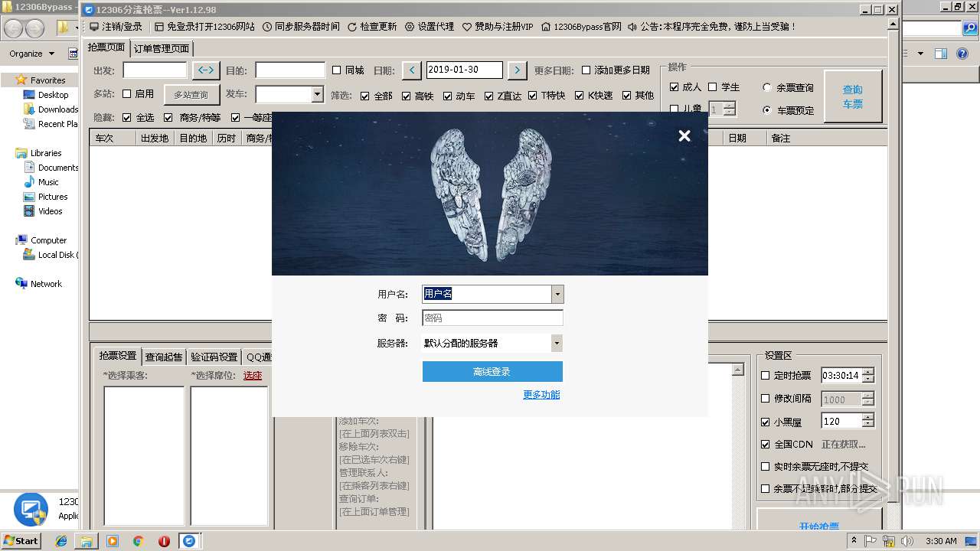This screenshot has height=551, width=980.
Task: Toggle T特快 filter checkbox
Action: click(x=547, y=96)
